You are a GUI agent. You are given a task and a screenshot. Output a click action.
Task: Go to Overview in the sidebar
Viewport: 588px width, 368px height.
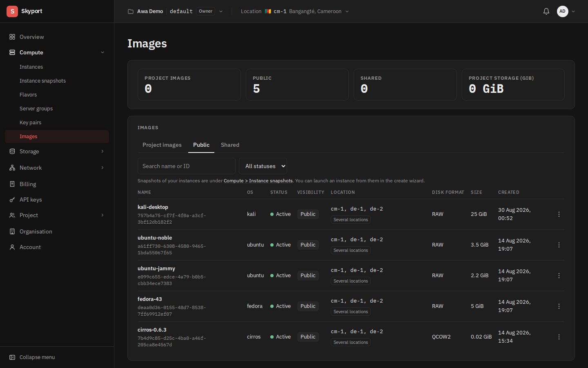tap(57, 37)
